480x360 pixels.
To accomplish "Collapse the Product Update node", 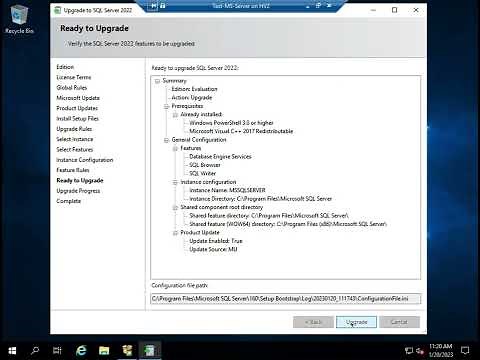I will click(x=175, y=233).
